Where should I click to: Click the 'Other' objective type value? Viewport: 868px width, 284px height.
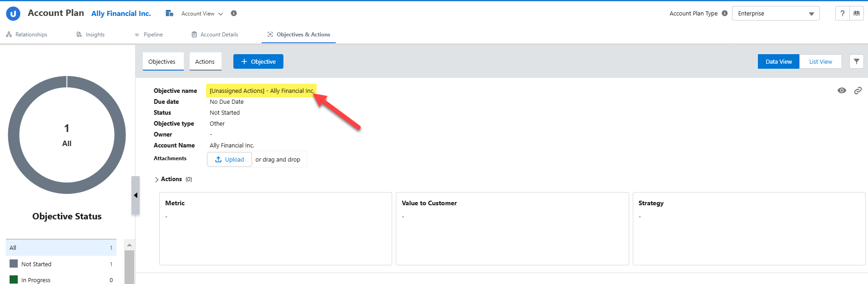(217, 124)
